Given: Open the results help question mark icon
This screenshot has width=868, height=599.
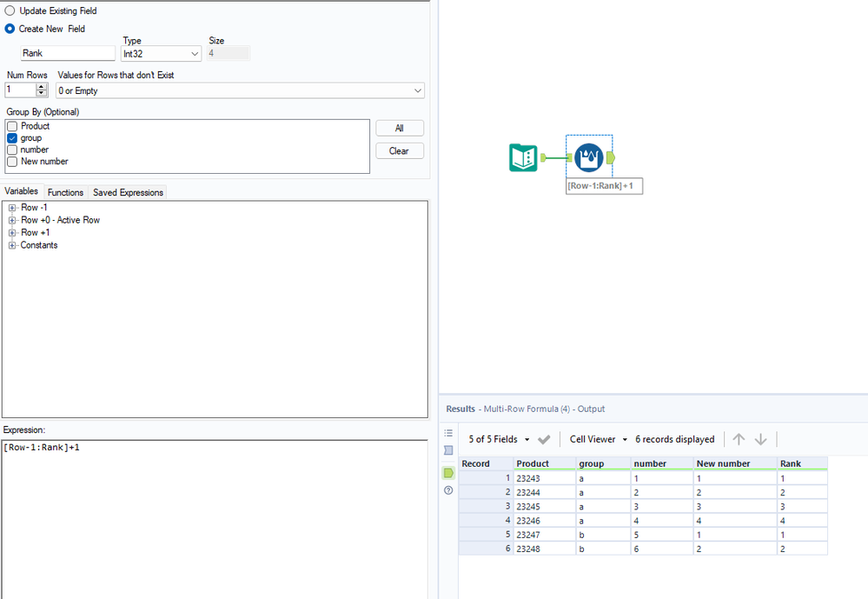Looking at the screenshot, I should pos(448,490).
